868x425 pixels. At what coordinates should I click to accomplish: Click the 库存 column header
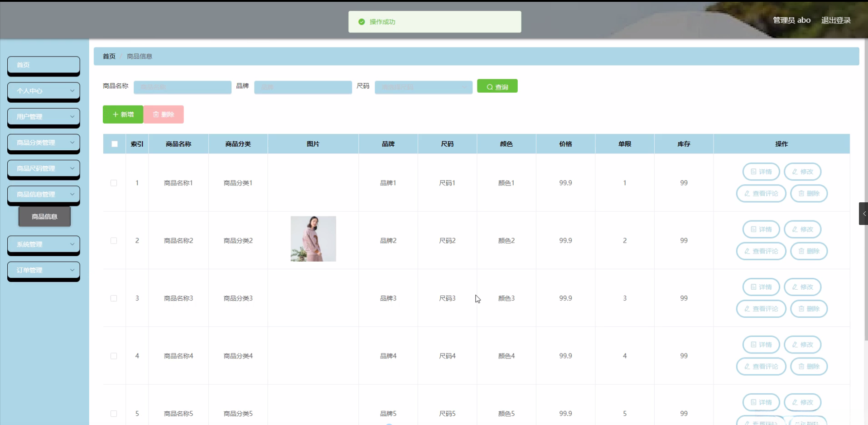[684, 144]
